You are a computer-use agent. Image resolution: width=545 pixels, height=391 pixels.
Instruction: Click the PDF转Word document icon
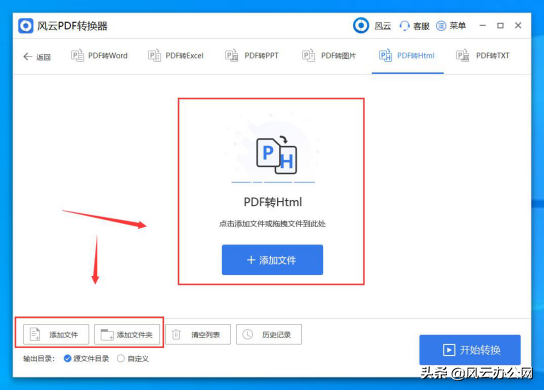(x=77, y=56)
